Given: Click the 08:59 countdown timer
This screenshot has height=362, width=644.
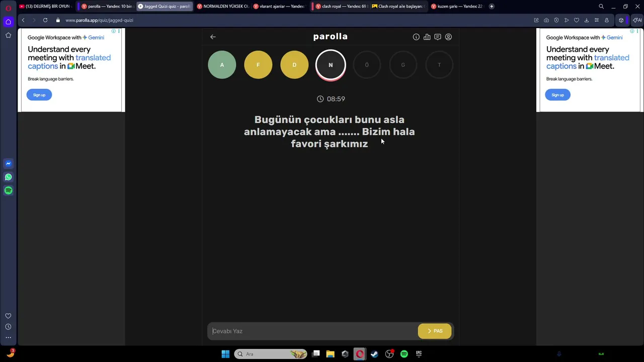Looking at the screenshot, I should pos(331,99).
